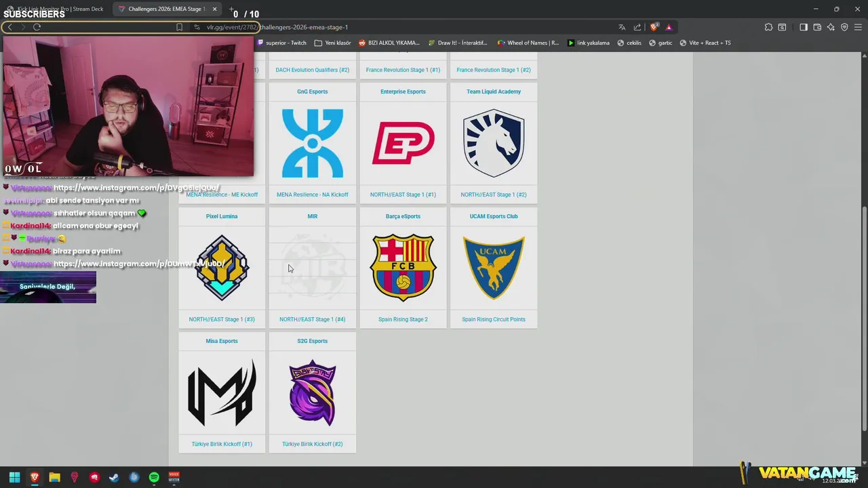Open Brave VPN shield icon
868x488 pixels.
(844, 27)
